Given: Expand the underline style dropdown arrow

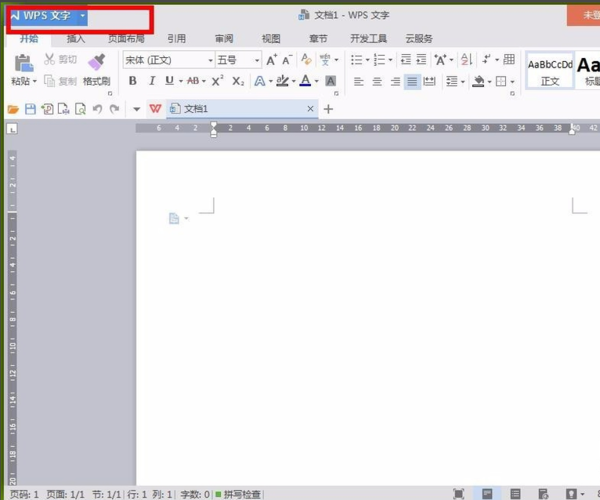Looking at the screenshot, I should (181, 81).
